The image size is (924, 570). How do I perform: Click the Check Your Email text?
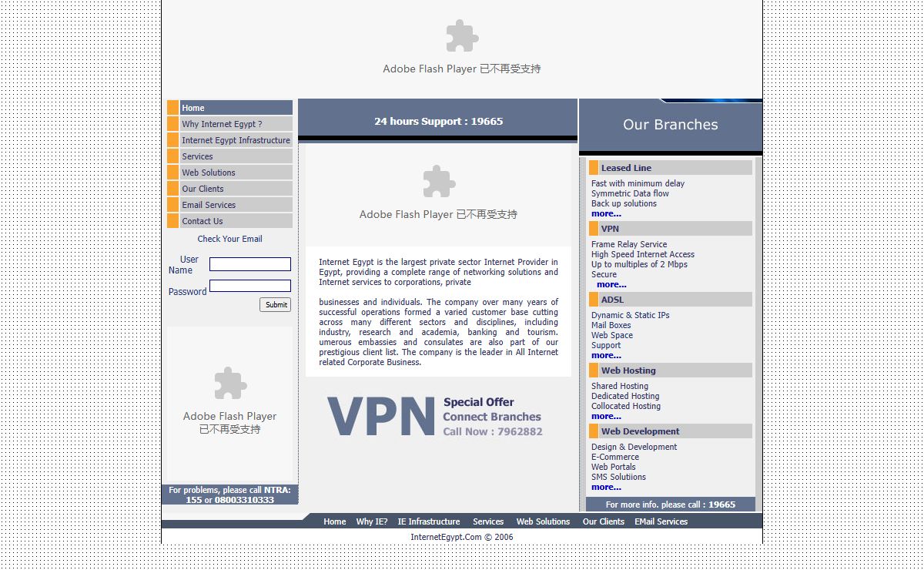pyautogui.click(x=230, y=239)
